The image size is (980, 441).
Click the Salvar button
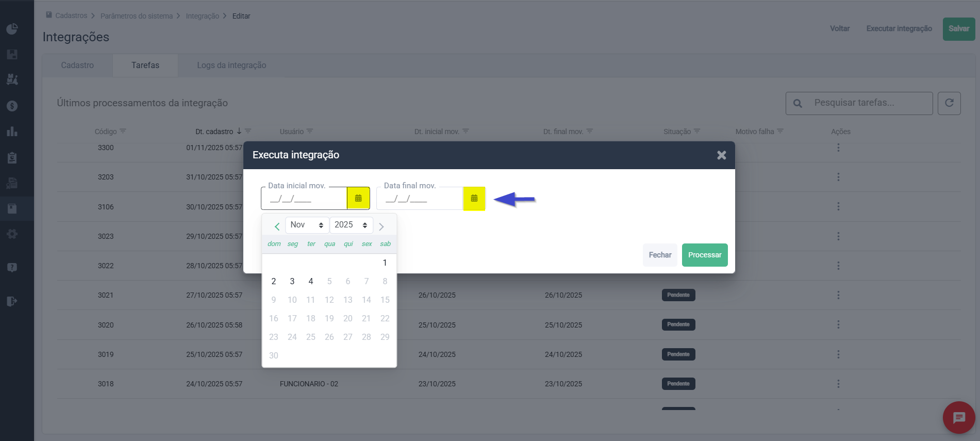pos(959,29)
